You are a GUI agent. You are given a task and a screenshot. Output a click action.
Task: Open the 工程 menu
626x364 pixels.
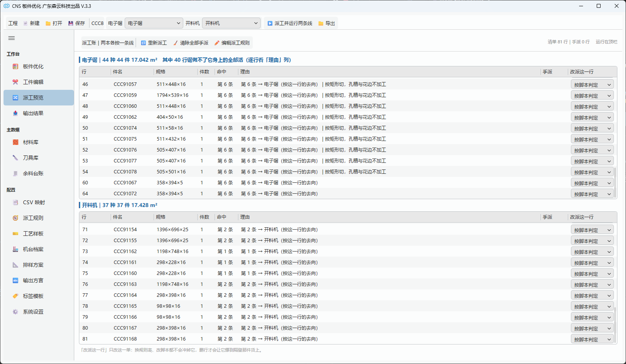(x=13, y=23)
